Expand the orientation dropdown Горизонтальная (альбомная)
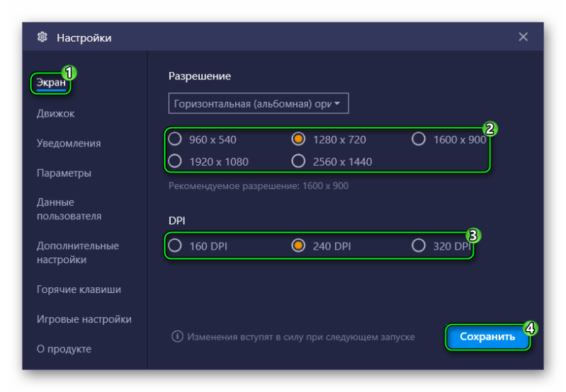 pyautogui.click(x=259, y=103)
